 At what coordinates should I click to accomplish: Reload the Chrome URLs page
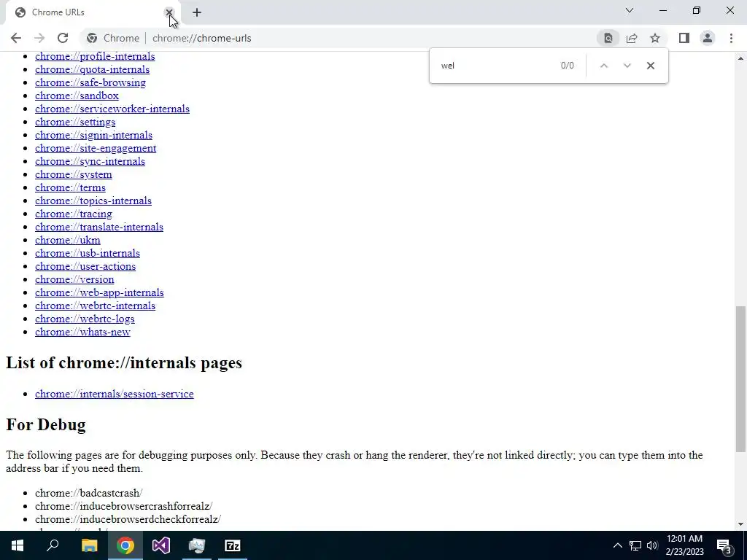tap(63, 38)
